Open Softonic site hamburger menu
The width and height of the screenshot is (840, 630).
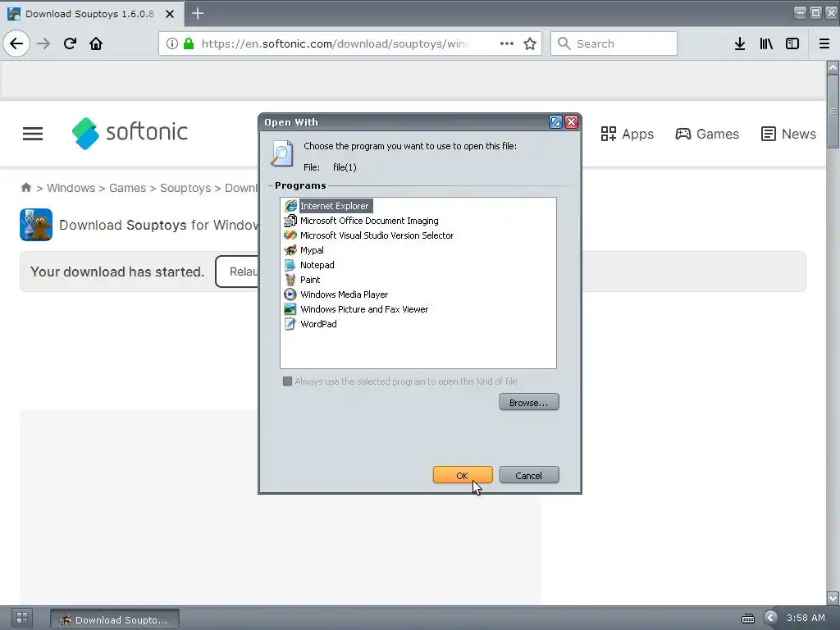coord(33,134)
